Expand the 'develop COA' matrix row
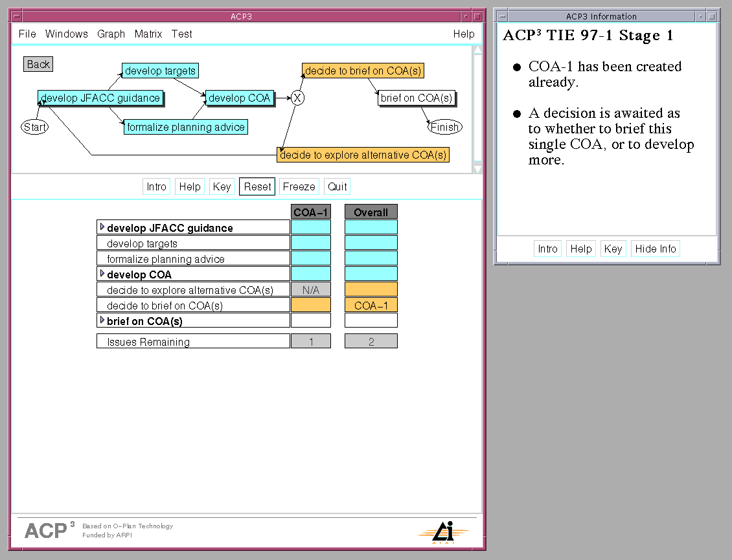This screenshot has height=560, width=732. click(102, 274)
